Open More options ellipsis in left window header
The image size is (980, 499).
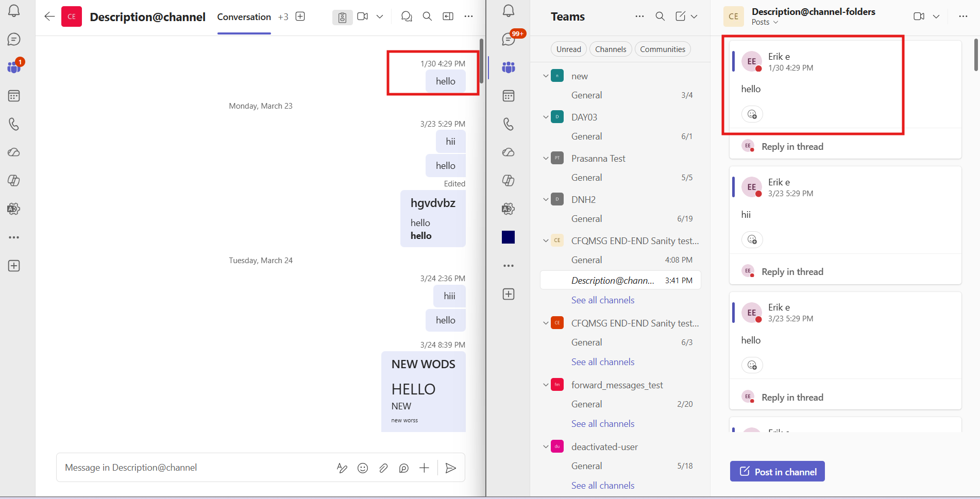(x=468, y=16)
